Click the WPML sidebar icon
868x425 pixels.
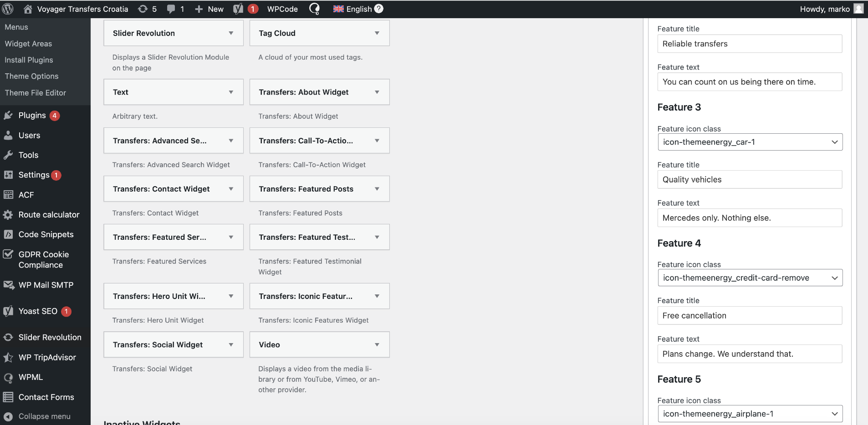pos(8,377)
